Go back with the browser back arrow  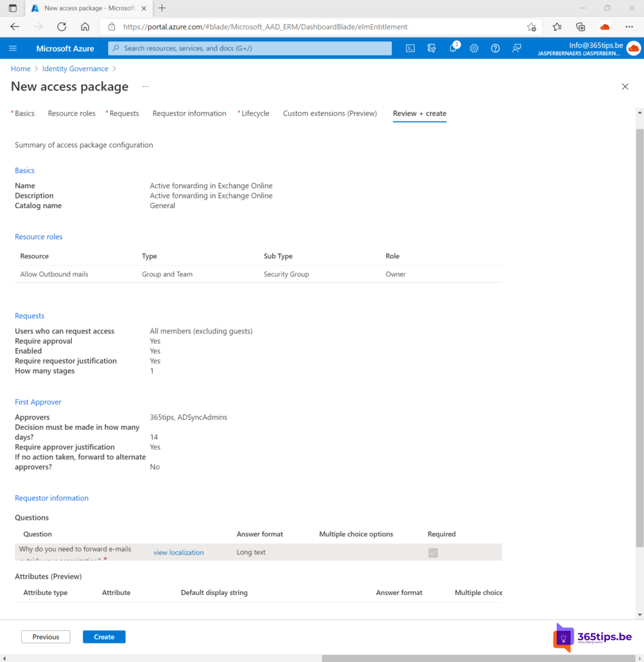(15, 27)
